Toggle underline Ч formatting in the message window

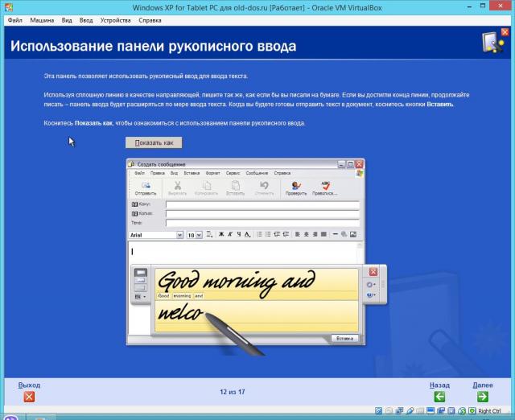click(239, 234)
